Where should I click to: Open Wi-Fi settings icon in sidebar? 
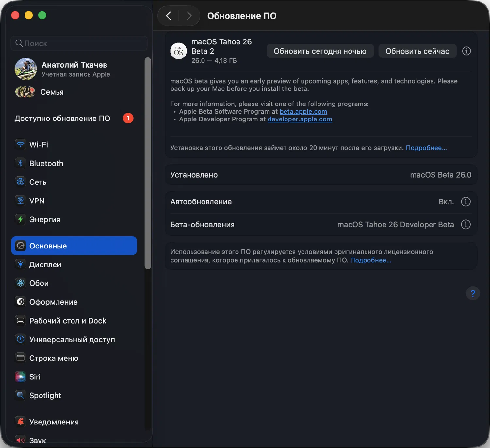(20, 144)
